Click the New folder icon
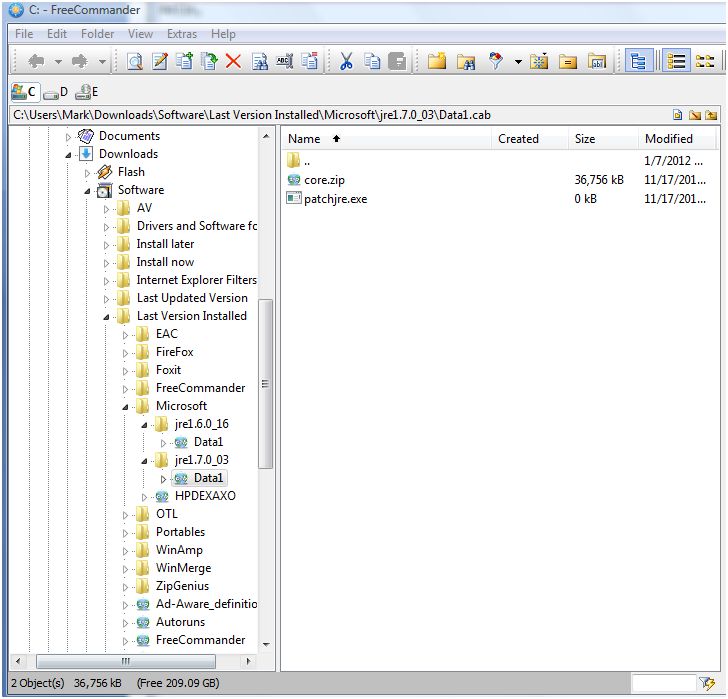728x699 pixels. 437,61
